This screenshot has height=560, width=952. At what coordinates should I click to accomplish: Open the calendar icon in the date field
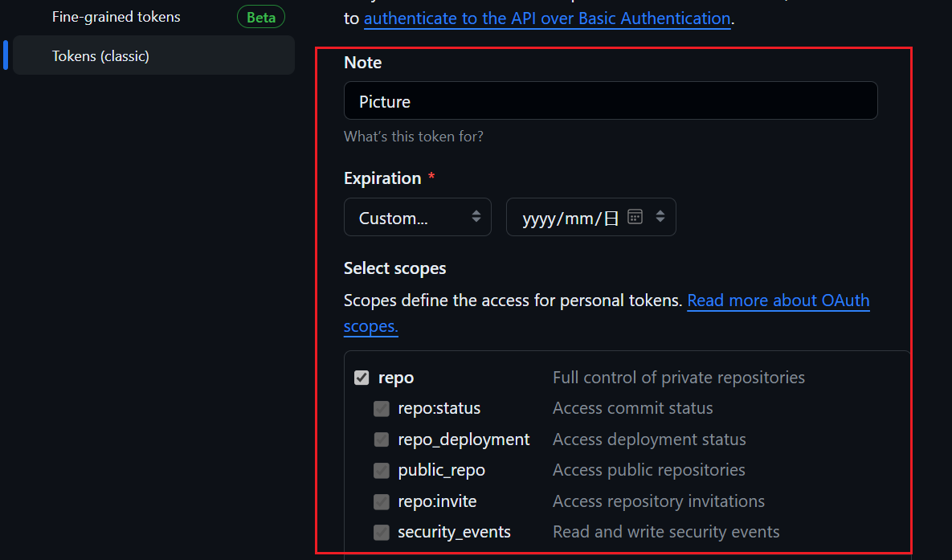click(634, 217)
